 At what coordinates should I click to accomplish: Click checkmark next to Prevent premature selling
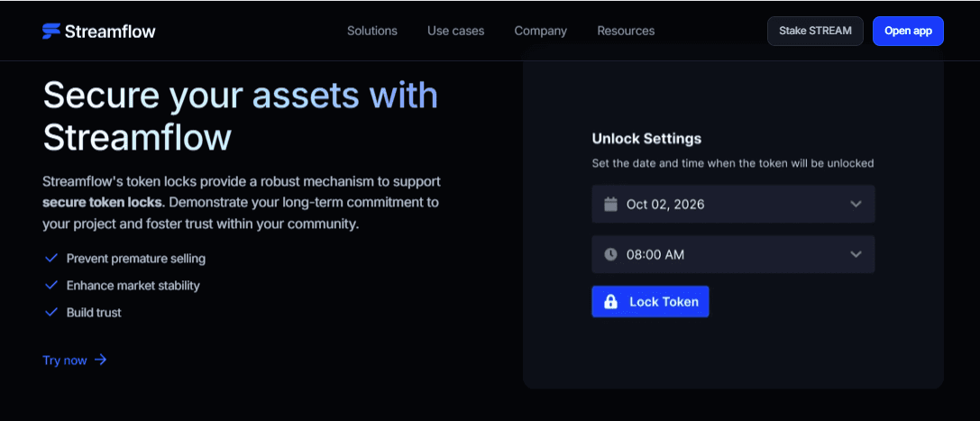[x=51, y=258]
